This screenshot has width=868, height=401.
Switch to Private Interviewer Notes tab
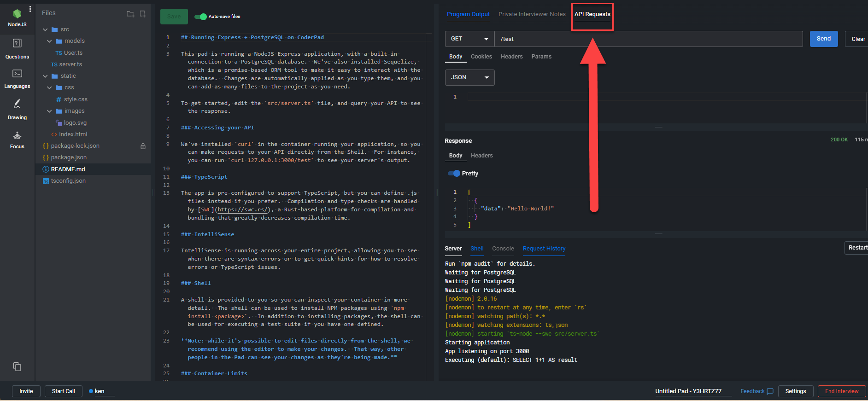click(532, 14)
